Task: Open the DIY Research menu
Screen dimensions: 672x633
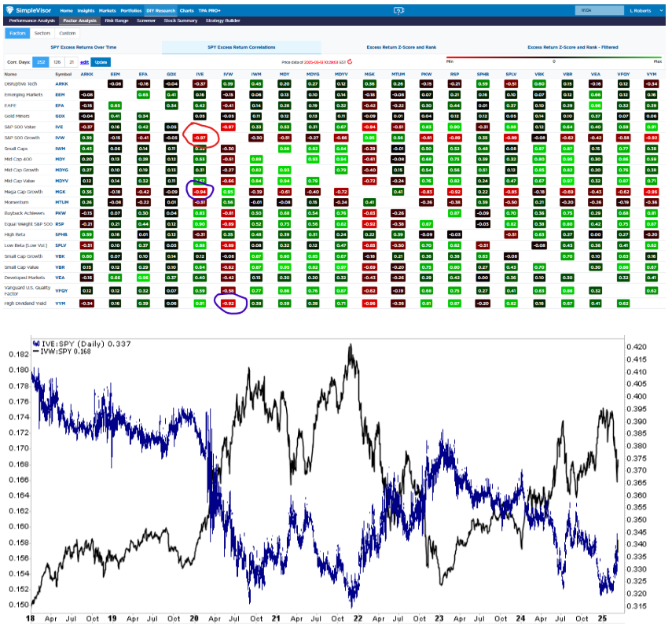Action: pos(160,11)
